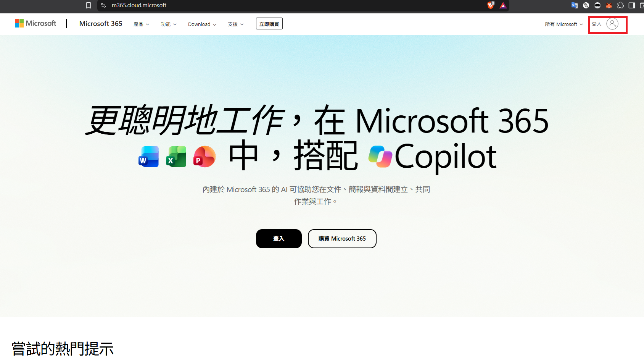Screen dimensions: 644x364
Task: Expand the 功能 dropdown menu
Action: (169, 24)
